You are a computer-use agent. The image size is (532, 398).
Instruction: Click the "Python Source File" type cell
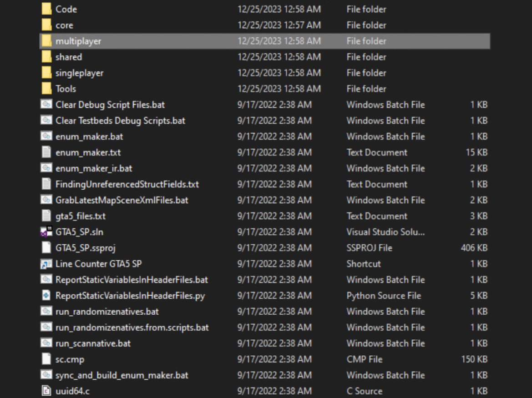384,296
